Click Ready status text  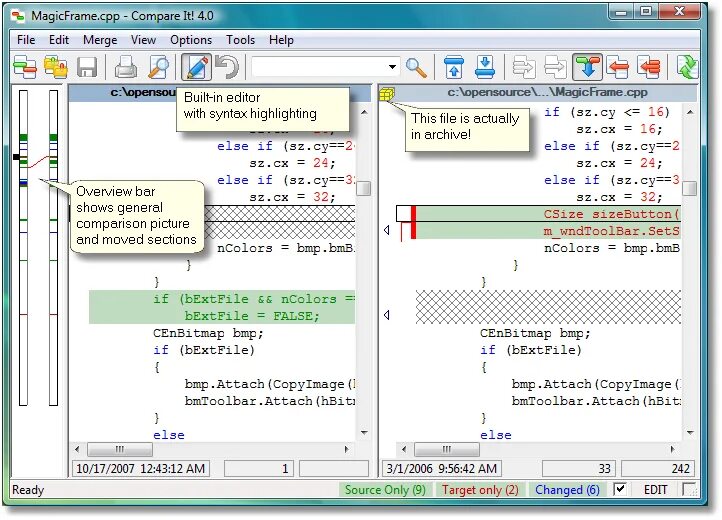[28, 490]
